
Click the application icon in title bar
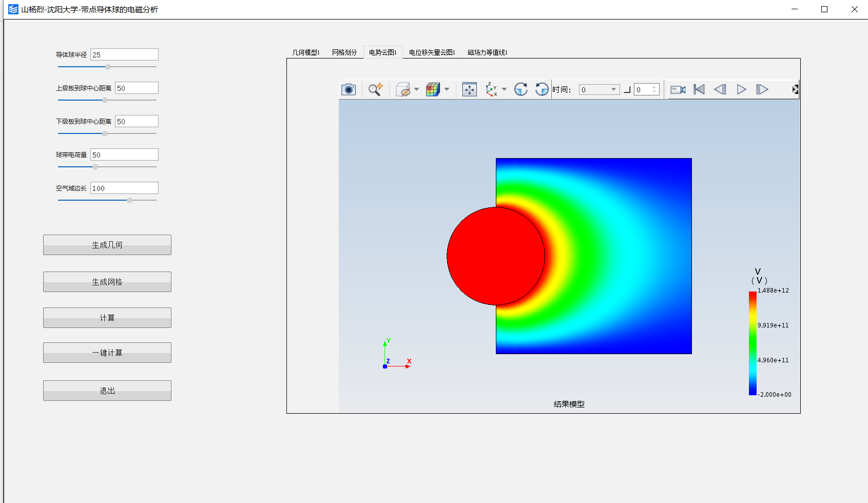(x=13, y=9)
